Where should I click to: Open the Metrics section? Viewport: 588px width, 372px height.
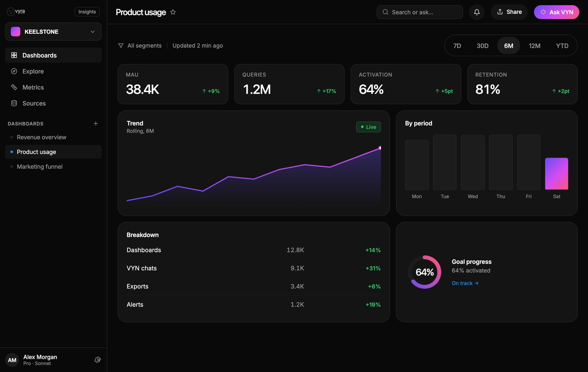pos(53,87)
